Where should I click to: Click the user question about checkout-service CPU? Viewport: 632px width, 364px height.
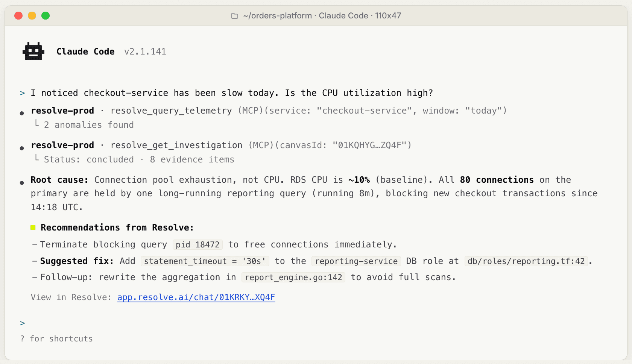[x=232, y=93]
